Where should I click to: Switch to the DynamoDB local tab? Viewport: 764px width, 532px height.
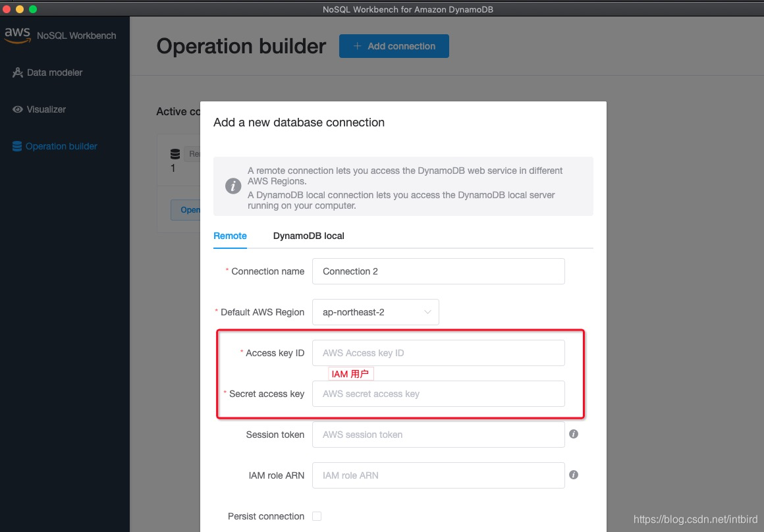pos(308,236)
